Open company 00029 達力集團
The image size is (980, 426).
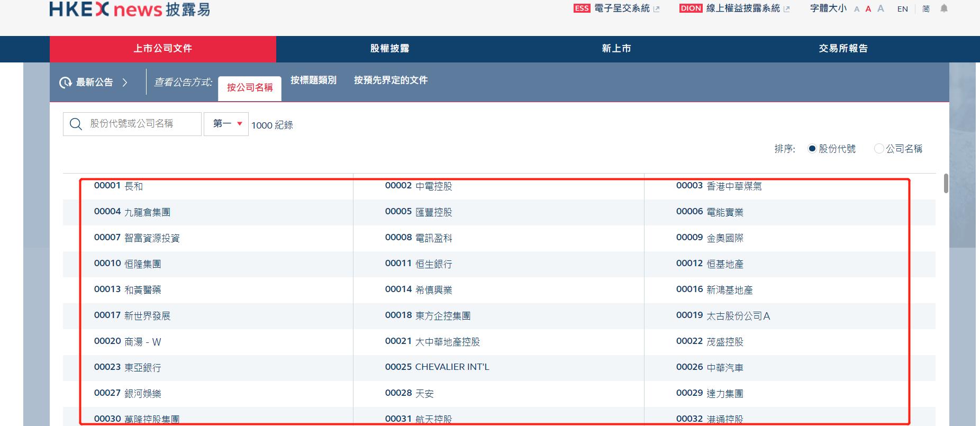tap(710, 394)
